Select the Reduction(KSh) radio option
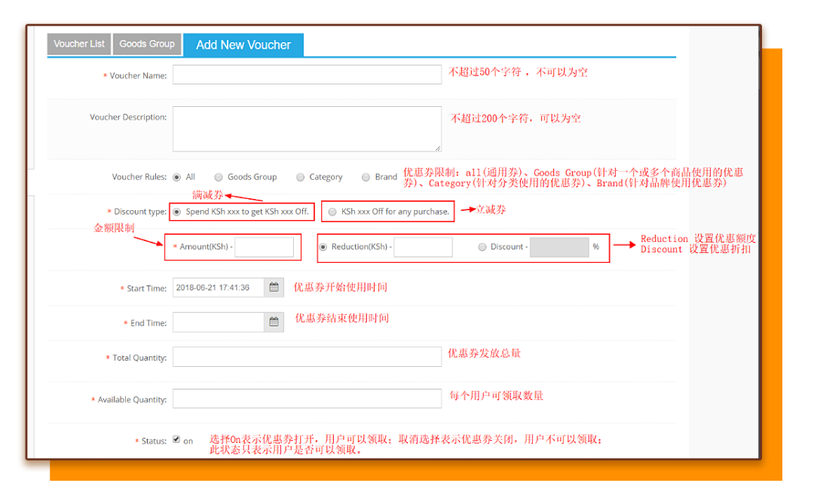This screenshot has height=504, width=814. [323, 247]
